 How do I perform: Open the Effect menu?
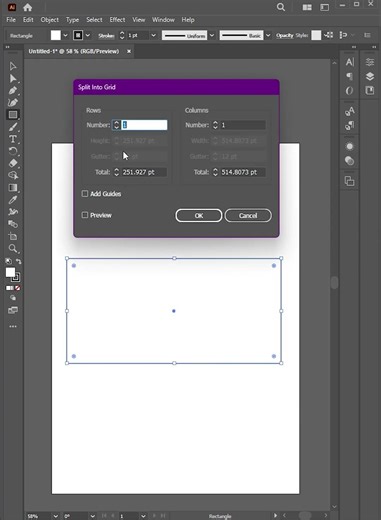coord(117,20)
